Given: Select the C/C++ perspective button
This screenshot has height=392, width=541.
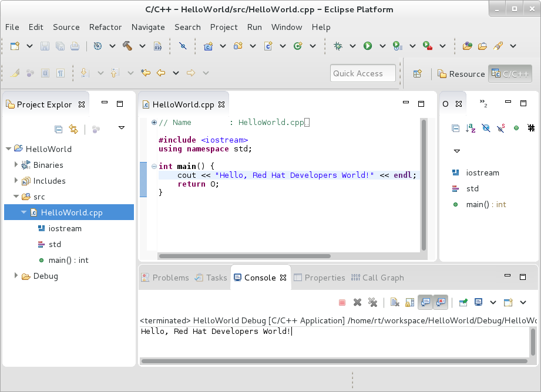Looking at the screenshot, I should [x=510, y=74].
